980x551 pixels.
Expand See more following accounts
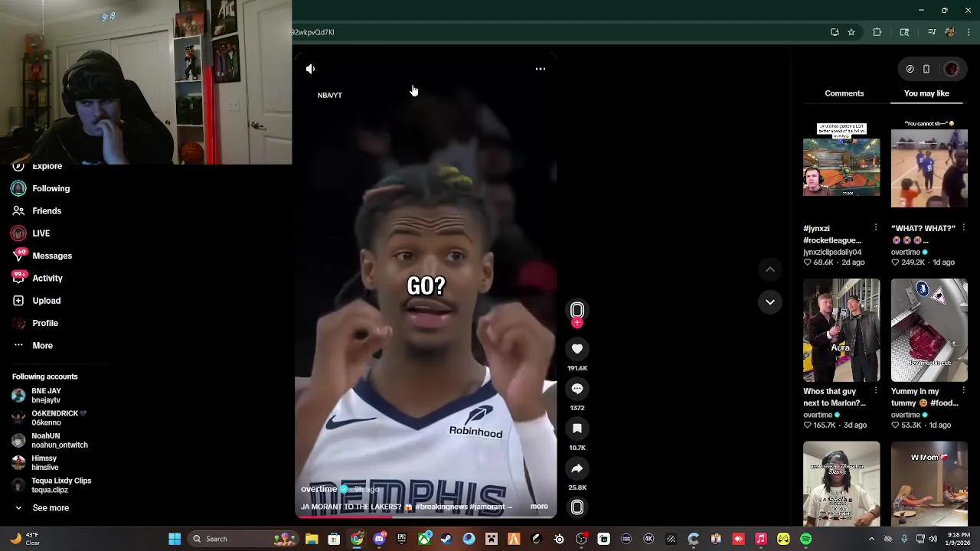[x=41, y=508]
